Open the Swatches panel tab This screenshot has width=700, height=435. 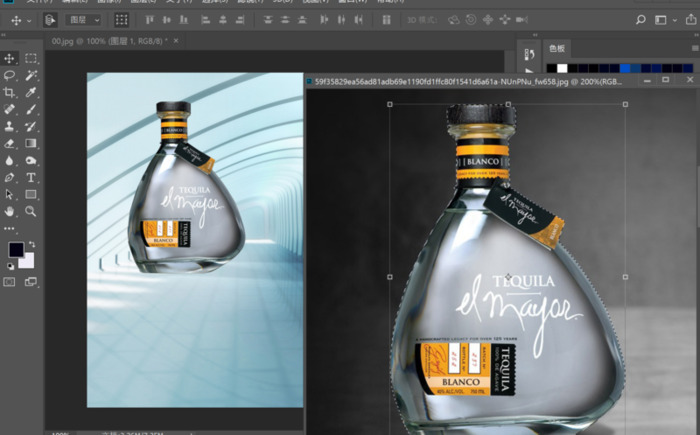pyautogui.click(x=557, y=48)
